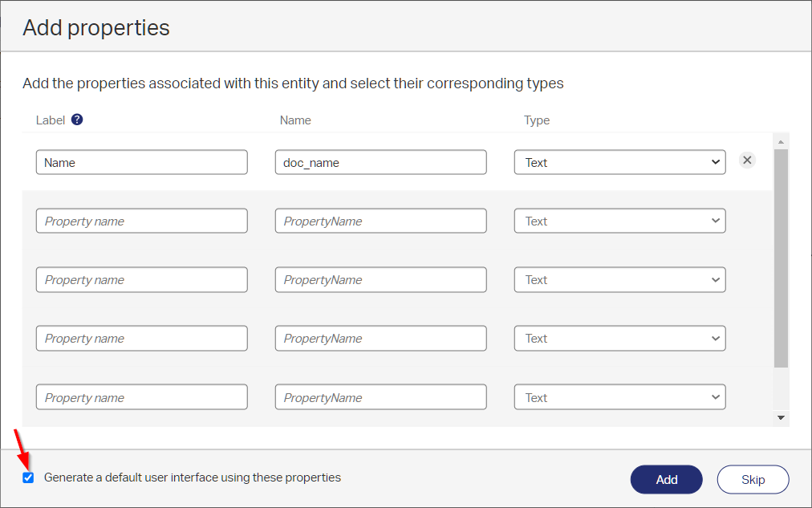Open Type dropdown in third property row
This screenshot has height=508, width=812.
pos(619,279)
